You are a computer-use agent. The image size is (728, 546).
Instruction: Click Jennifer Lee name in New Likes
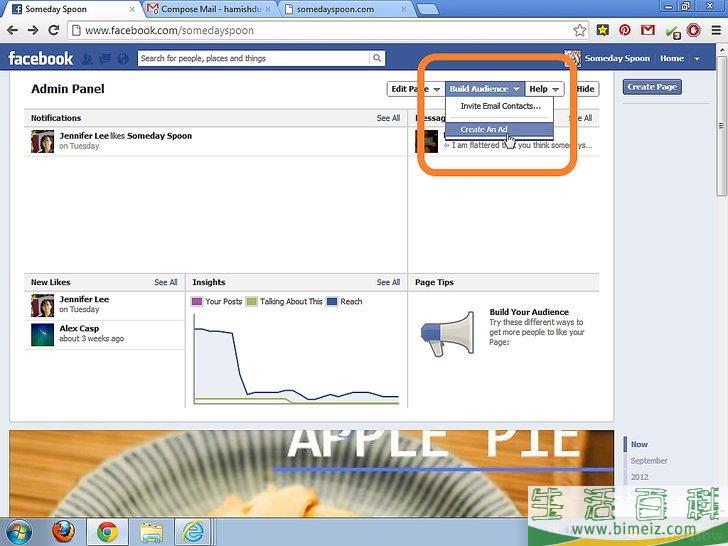tap(84, 299)
